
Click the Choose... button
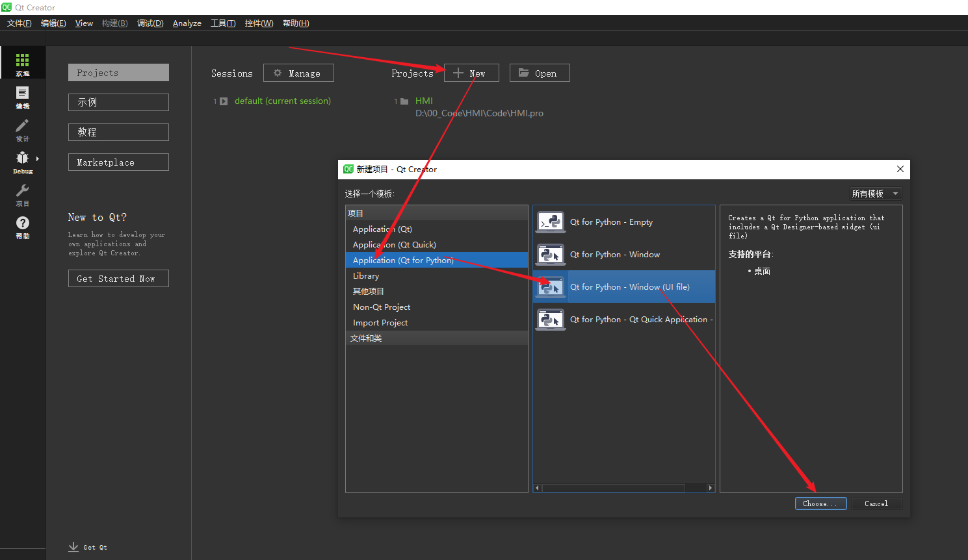820,503
